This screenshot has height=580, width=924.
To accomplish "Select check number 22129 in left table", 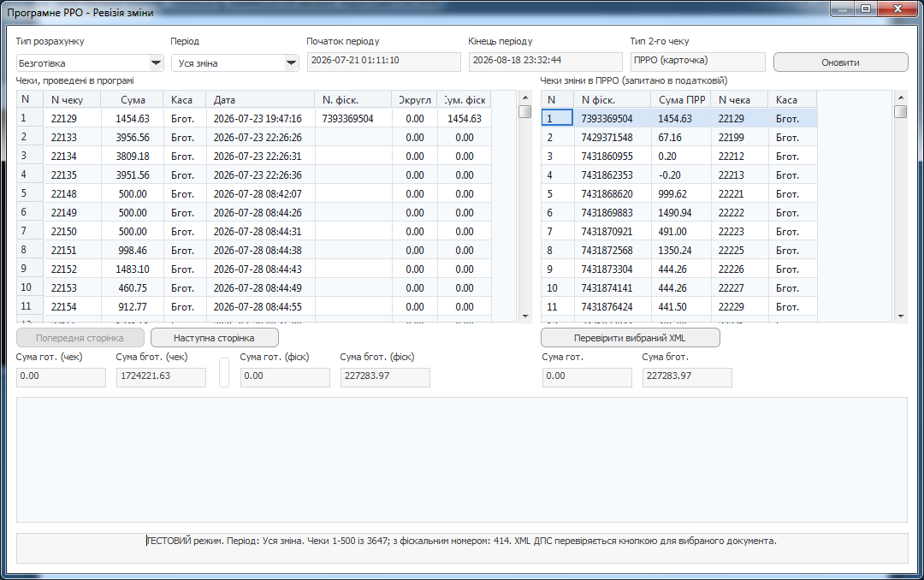I will tap(72, 118).
